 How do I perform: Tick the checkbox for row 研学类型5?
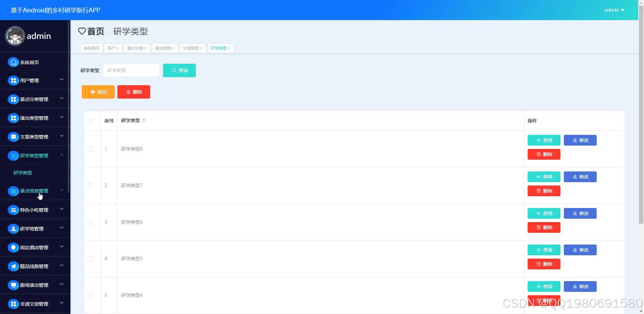[90, 259]
